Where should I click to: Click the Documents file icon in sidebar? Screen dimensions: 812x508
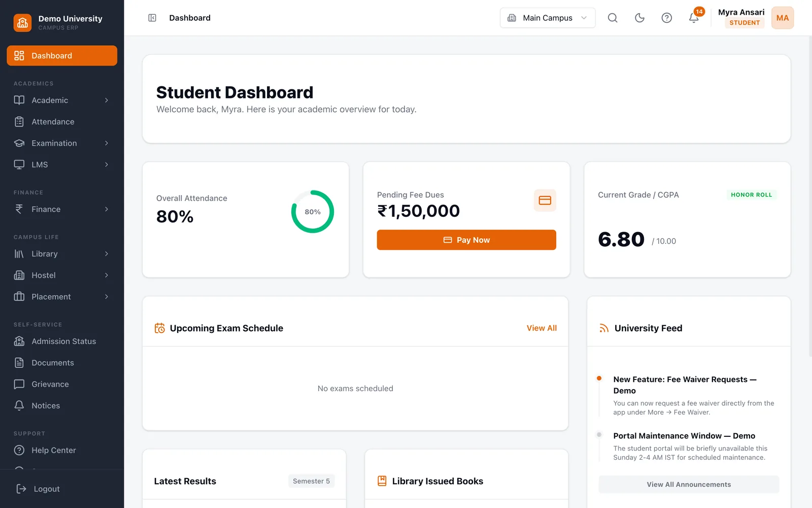coord(19,363)
